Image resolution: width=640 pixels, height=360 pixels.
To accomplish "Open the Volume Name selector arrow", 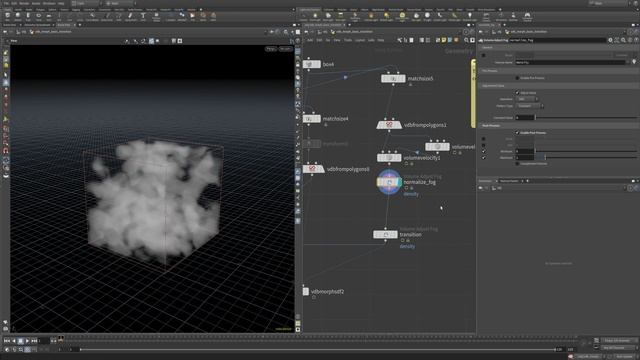I will click(629, 62).
